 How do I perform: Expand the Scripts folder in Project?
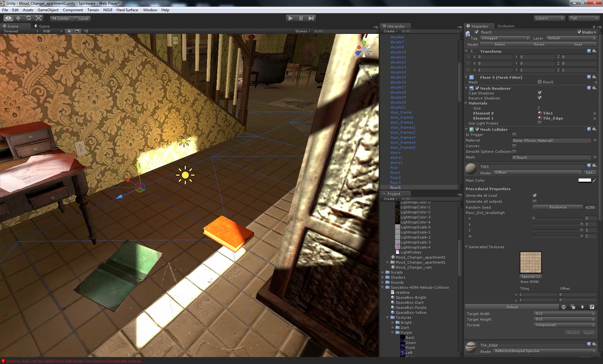[x=383, y=272]
